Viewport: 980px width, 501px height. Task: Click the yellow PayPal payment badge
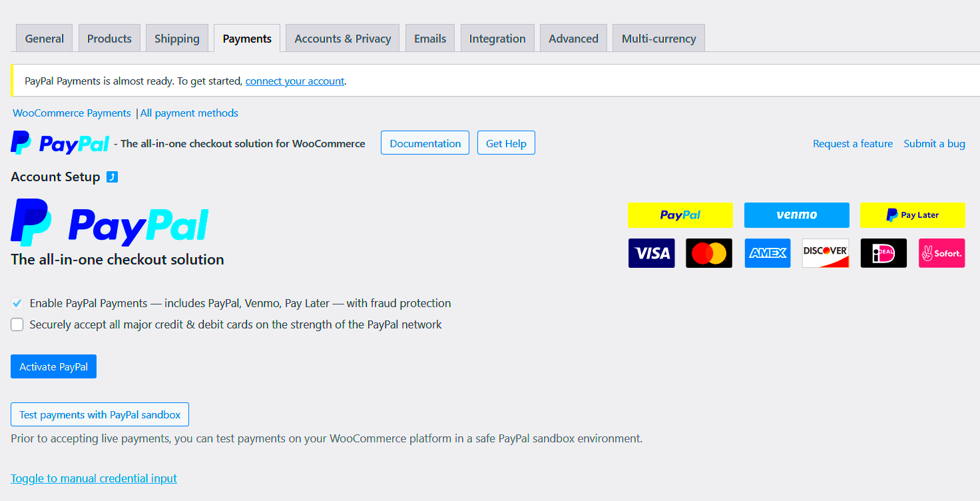[x=680, y=215]
